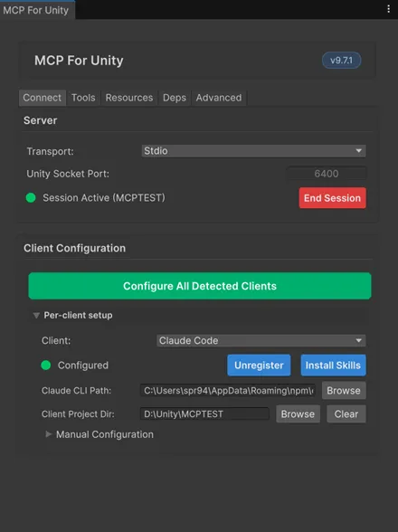Screen dimensions: 398x532
Task: Browse for the Client Project Dir
Action: [x=298, y=414]
